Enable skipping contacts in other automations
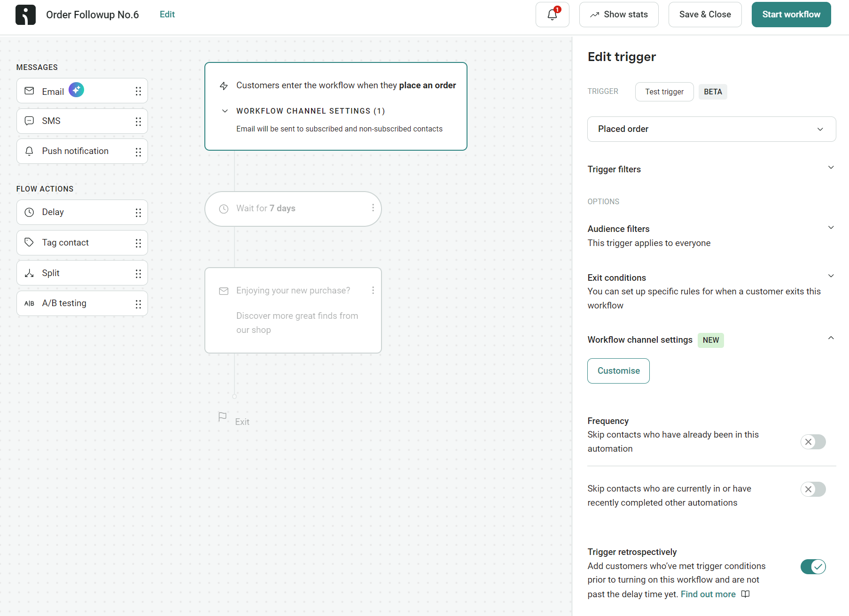This screenshot has height=616, width=849. pyautogui.click(x=813, y=489)
